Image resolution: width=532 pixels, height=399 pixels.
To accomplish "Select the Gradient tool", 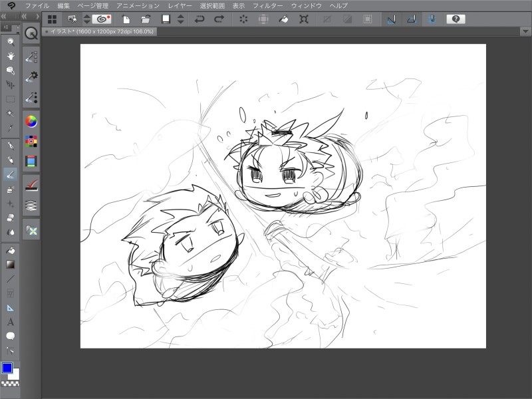I will (x=11, y=265).
